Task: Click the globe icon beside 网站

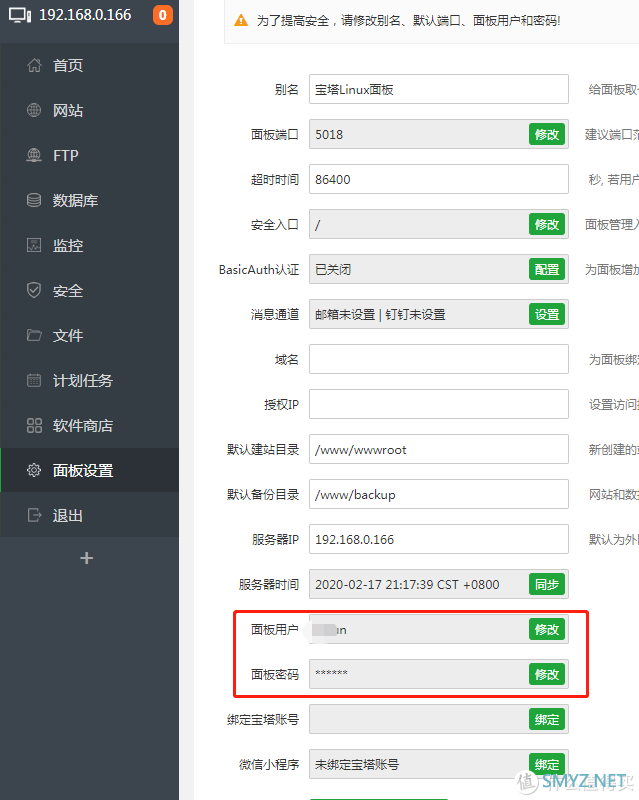Action: [34, 110]
